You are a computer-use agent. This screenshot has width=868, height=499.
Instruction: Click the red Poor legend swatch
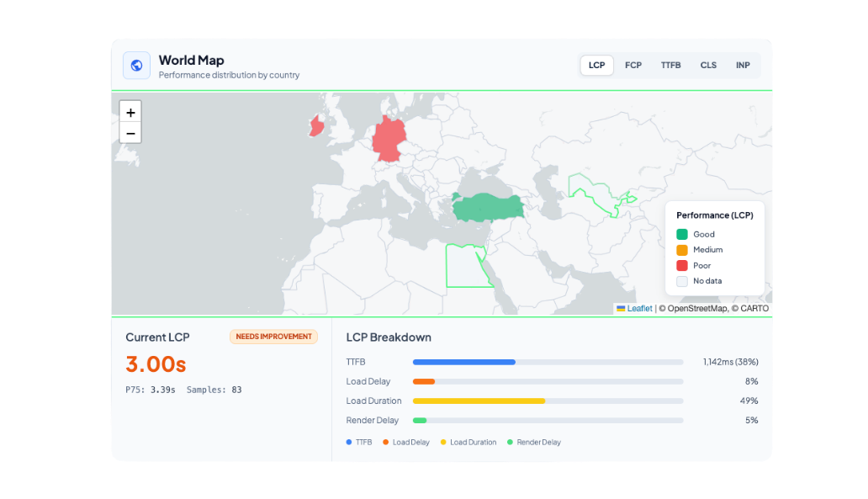coord(682,266)
